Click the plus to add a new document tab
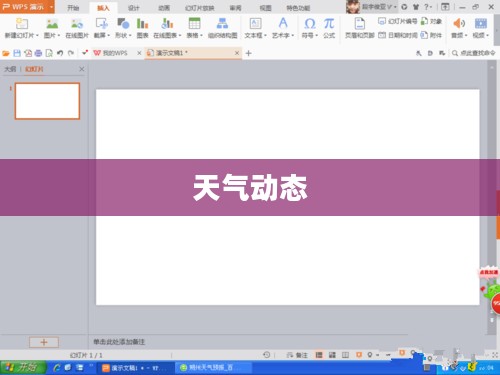Screen dimensions: 500x375 point(248,53)
